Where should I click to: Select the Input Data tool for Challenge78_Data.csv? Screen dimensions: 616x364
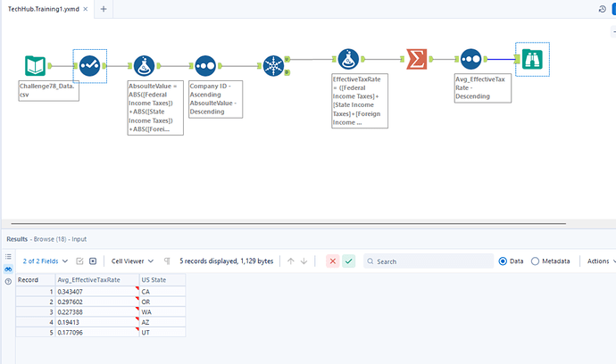point(35,66)
